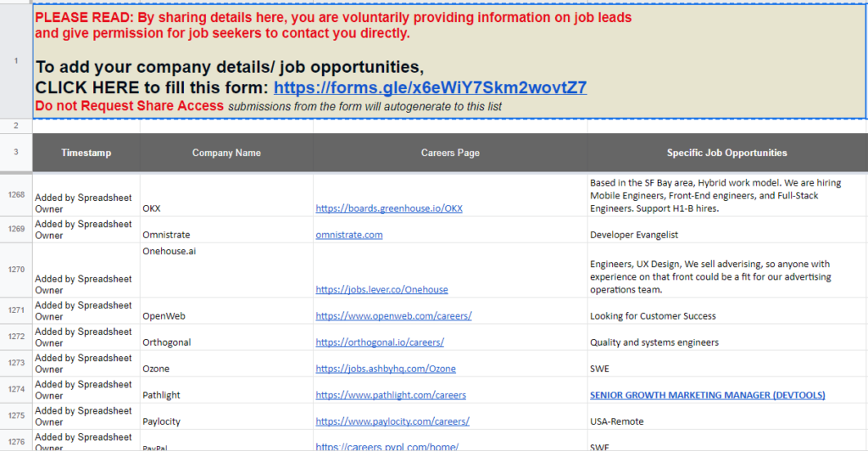
Task: Select OKX job description about SF Bay area
Action: pos(726,195)
